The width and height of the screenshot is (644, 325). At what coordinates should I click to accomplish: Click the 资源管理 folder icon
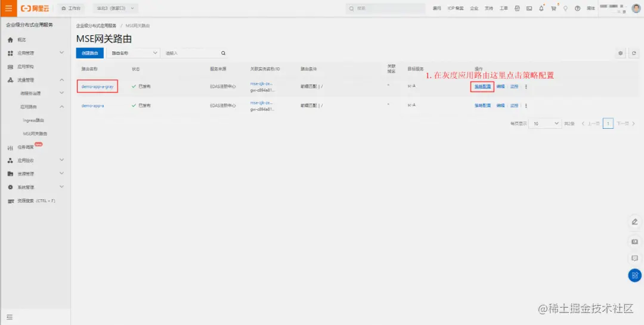point(10,174)
